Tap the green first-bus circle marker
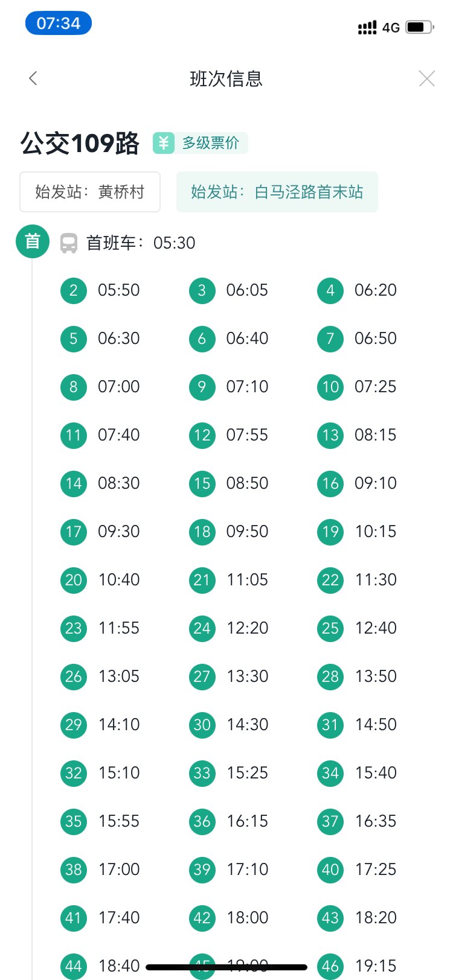The height and width of the screenshot is (980, 453). tap(32, 241)
